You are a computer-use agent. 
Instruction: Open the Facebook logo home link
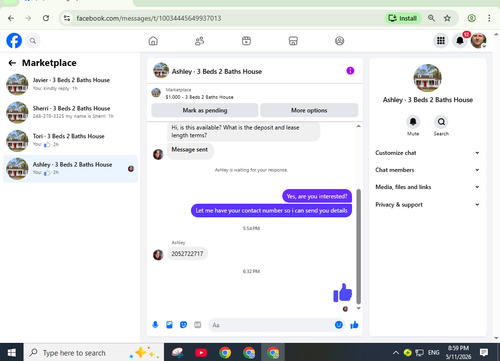[x=14, y=41]
